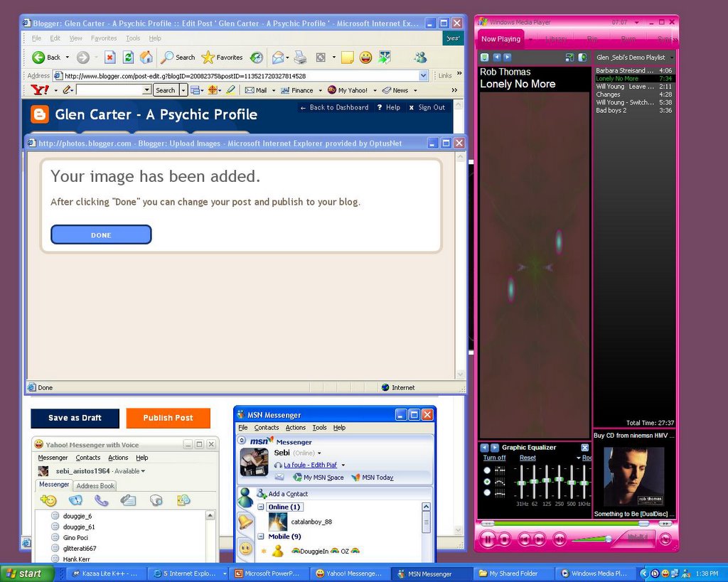Click the Rob Thomas album art thumbnail

pos(633,475)
